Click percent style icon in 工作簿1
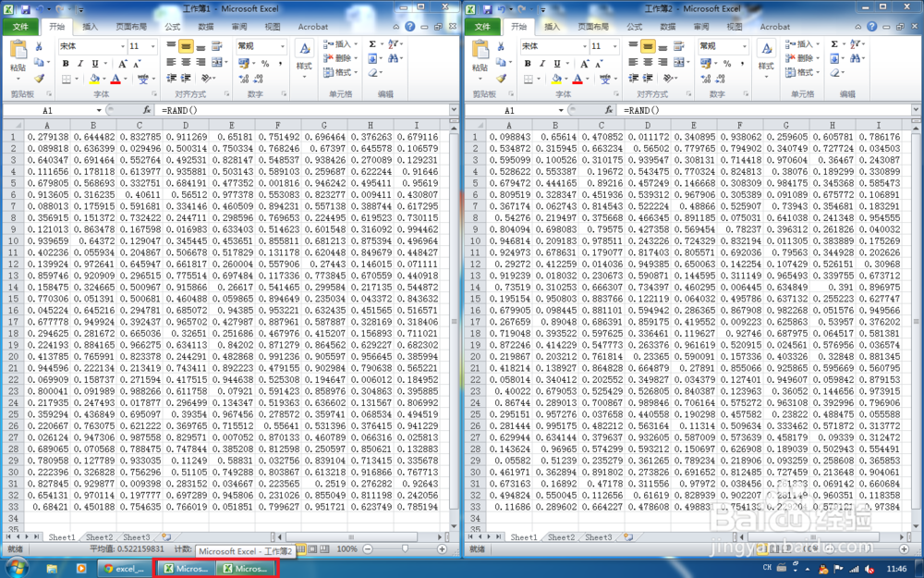924x578 pixels. pyautogui.click(x=265, y=63)
